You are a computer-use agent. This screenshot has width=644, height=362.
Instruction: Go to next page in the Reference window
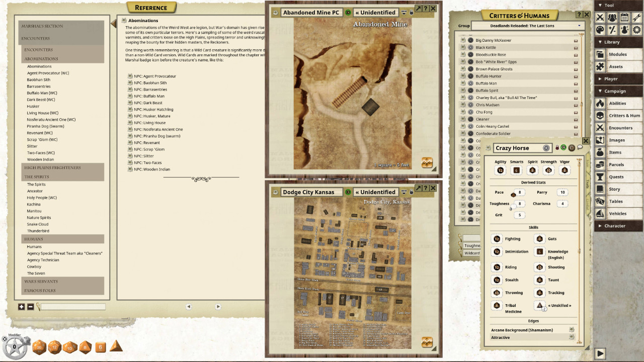click(x=218, y=307)
